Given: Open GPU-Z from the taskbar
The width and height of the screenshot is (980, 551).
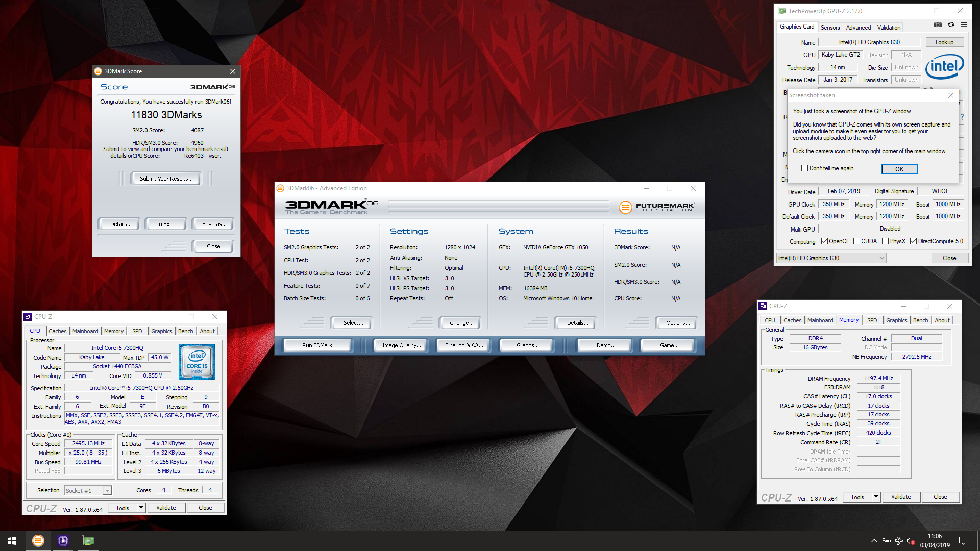Looking at the screenshot, I should tap(88, 541).
